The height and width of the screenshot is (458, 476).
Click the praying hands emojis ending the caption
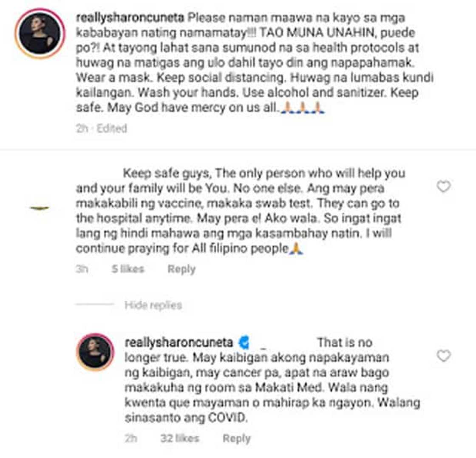point(303,107)
